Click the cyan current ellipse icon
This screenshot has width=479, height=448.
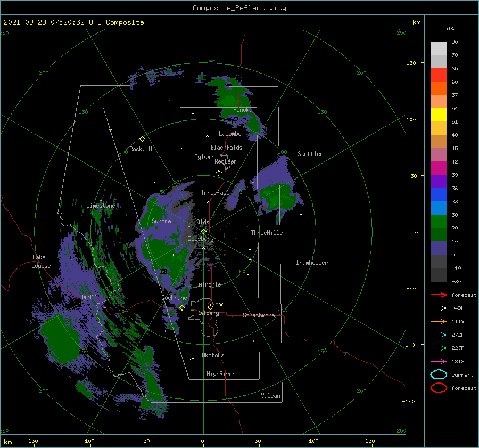tap(439, 374)
